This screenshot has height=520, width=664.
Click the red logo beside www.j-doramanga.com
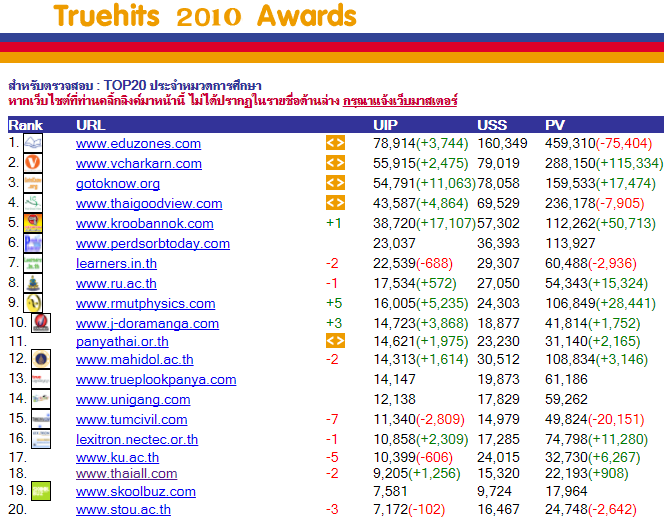pos(41,323)
